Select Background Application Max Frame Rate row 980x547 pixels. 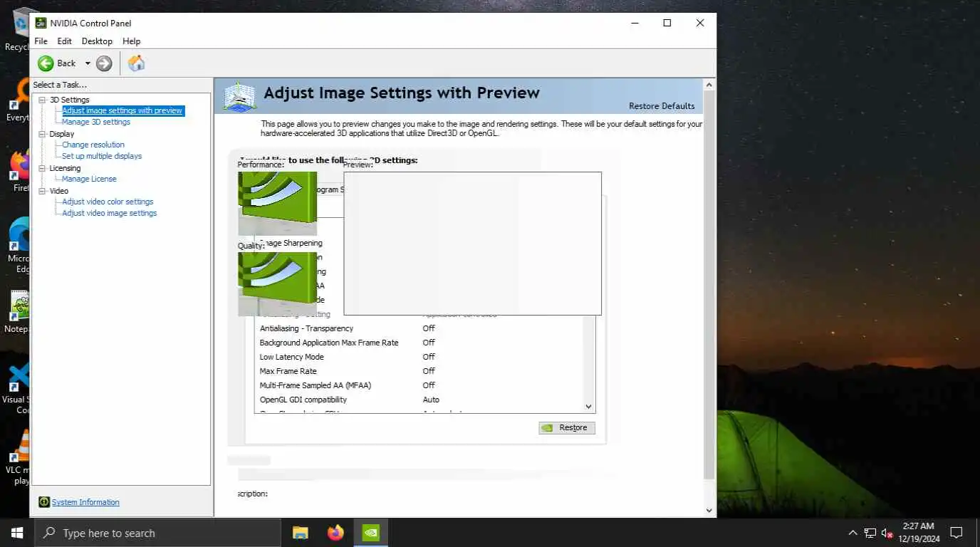(x=419, y=343)
